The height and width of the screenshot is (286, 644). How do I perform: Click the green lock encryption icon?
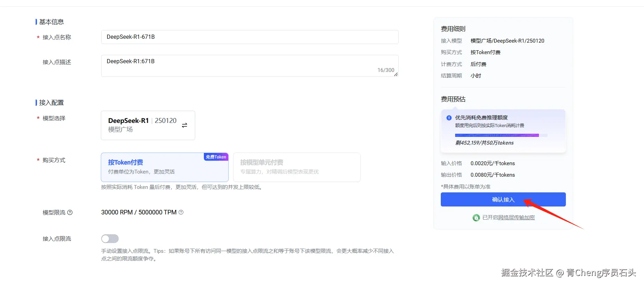tap(476, 218)
